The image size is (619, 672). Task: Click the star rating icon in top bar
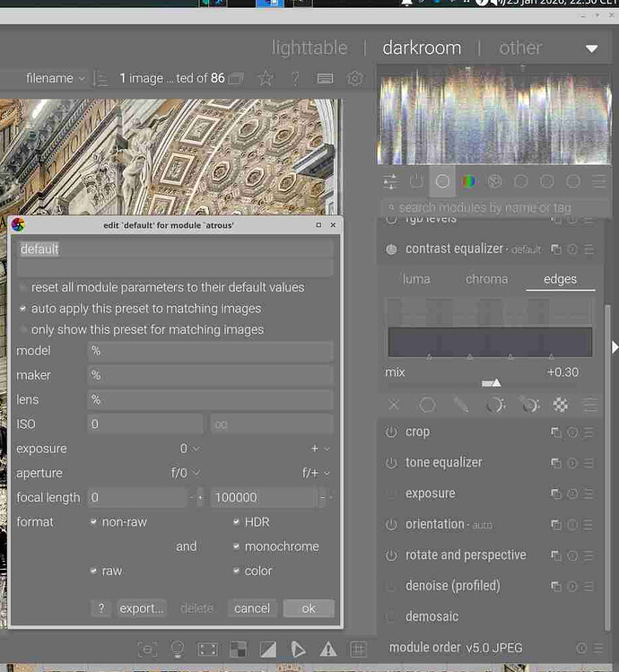pyautogui.click(x=266, y=78)
